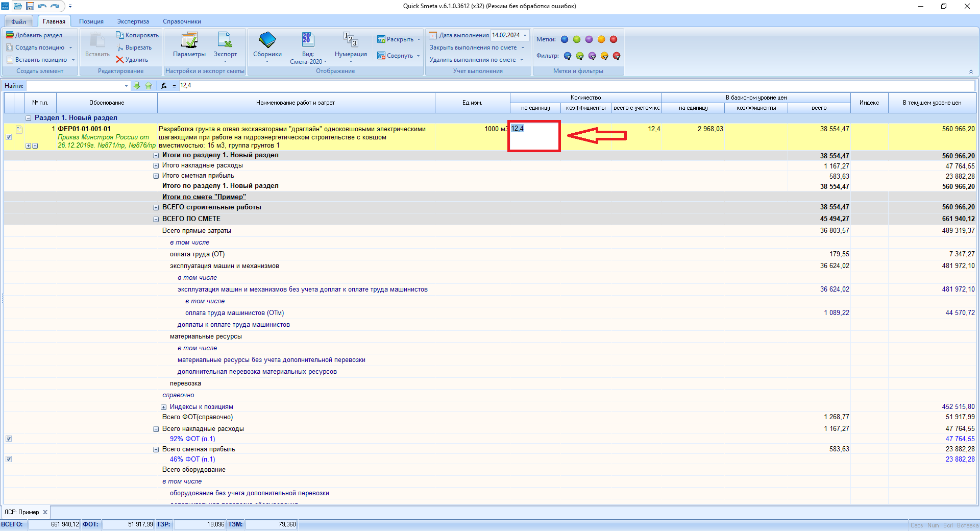Click Удалить выполнения по смете
Screen dimensions: 980x531
tap(473, 60)
